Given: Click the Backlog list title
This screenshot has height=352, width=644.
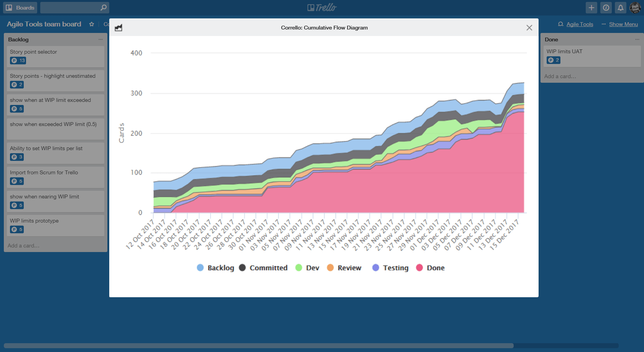Looking at the screenshot, I should click(x=18, y=39).
